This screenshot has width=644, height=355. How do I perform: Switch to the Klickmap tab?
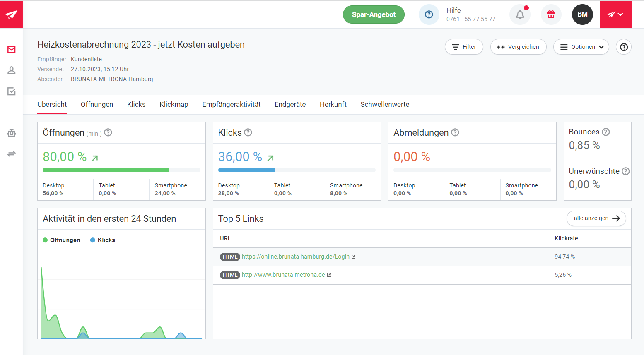[174, 104]
